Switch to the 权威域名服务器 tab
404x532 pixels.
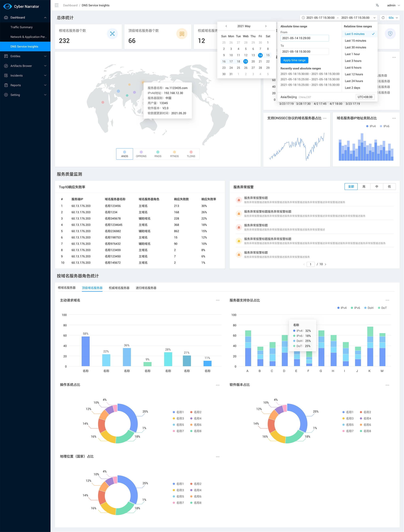pos(119,288)
